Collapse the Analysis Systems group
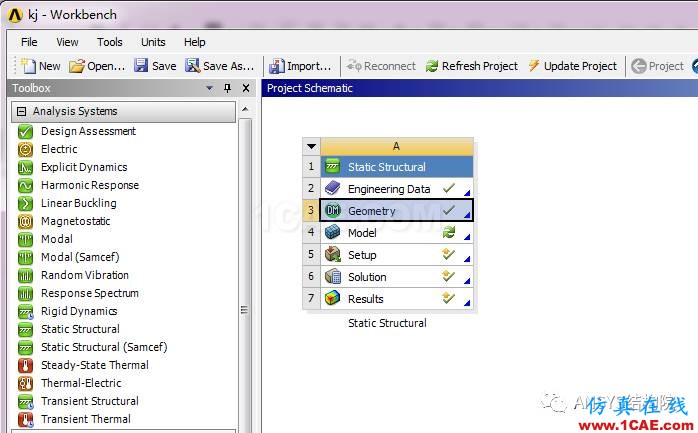Viewport: 698px width, 433px height. click(21, 111)
